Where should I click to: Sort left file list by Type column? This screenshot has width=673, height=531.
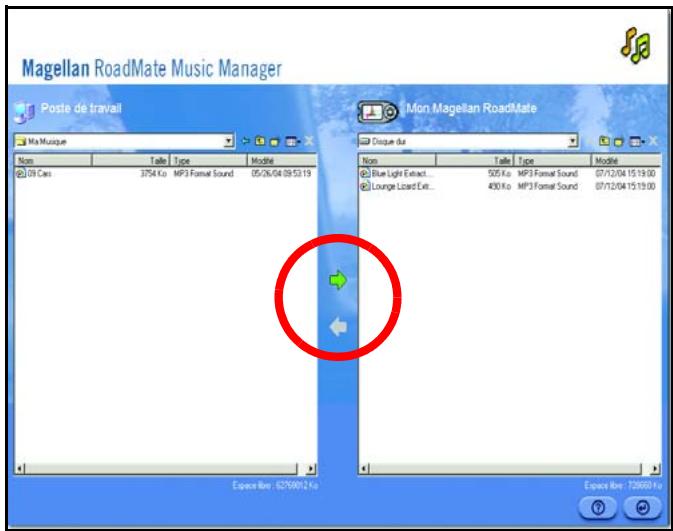point(209,161)
